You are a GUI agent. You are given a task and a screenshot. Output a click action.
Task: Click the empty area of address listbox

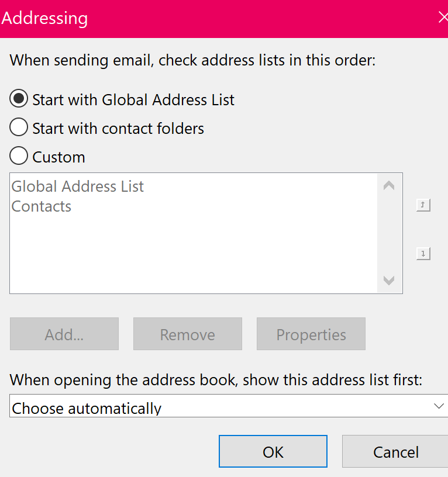(x=194, y=253)
